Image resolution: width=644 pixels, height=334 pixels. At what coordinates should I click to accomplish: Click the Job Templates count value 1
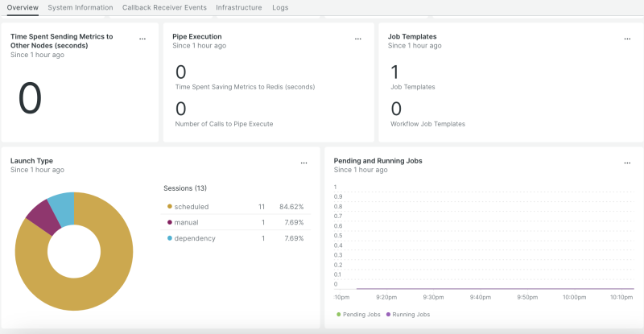tap(395, 72)
